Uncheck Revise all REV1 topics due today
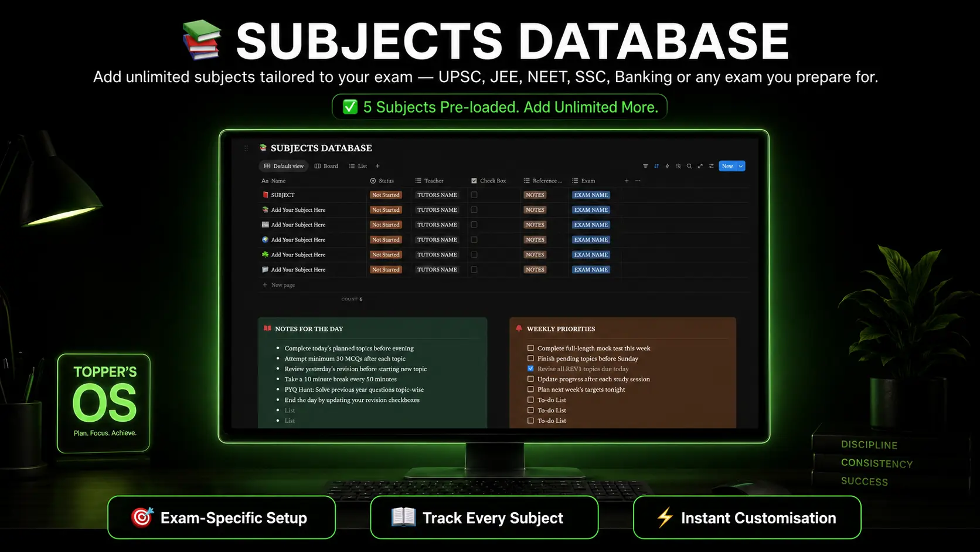This screenshot has height=552, width=980. tap(530, 368)
